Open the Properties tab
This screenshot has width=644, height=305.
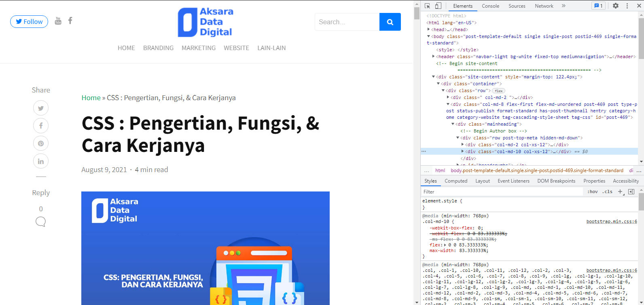coord(594,181)
